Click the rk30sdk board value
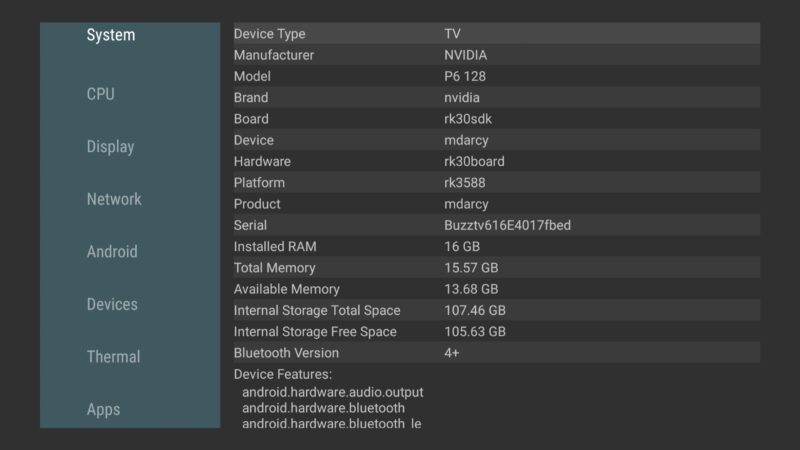The image size is (800, 450). pos(468,119)
